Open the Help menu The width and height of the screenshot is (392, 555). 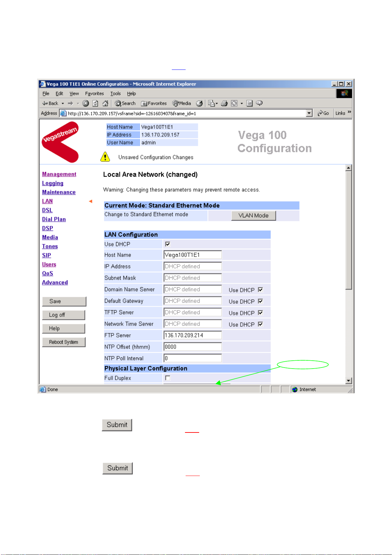[x=131, y=94]
